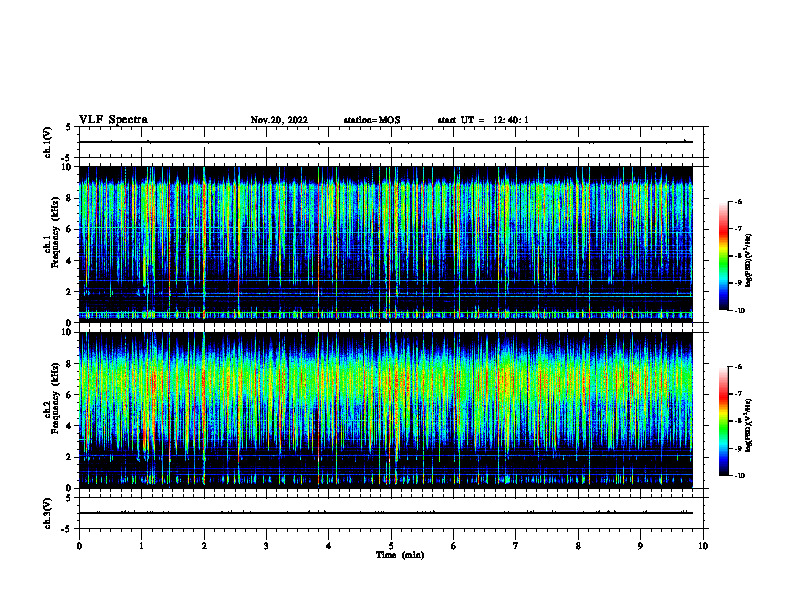Click time axis tick label "4"
Screen dimensions: 792x612
(x=328, y=546)
